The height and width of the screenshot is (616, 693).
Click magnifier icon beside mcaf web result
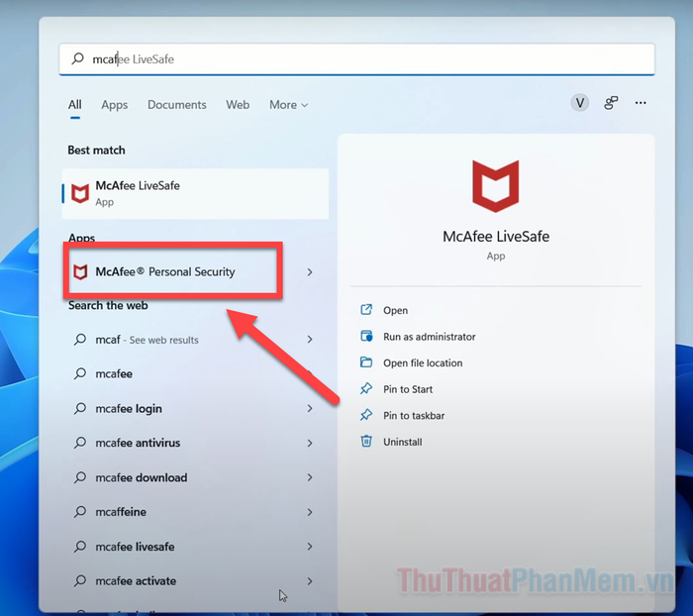point(80,339)
